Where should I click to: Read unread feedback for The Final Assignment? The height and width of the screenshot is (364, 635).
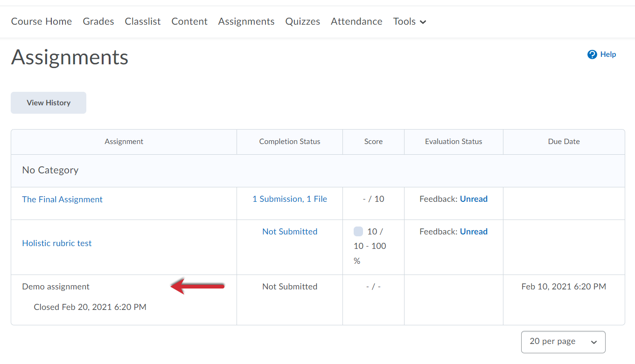[474, 199]
